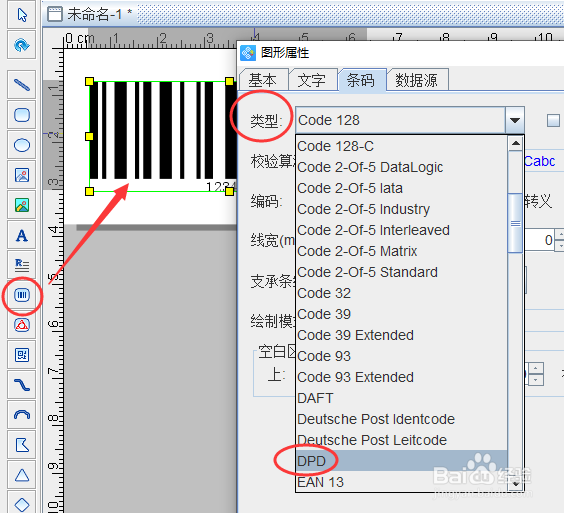
Task: Choose Code 39 barcode type
Action: click(401, 314)
